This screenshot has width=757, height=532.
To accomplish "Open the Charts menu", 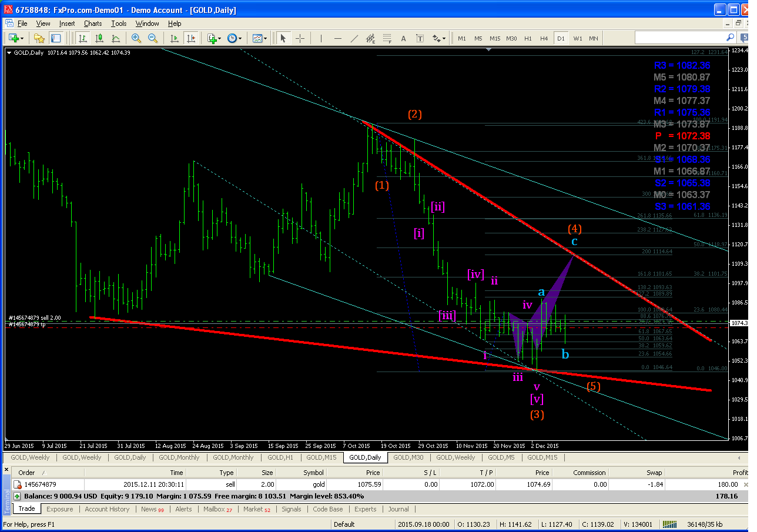I will click(93, 24).
